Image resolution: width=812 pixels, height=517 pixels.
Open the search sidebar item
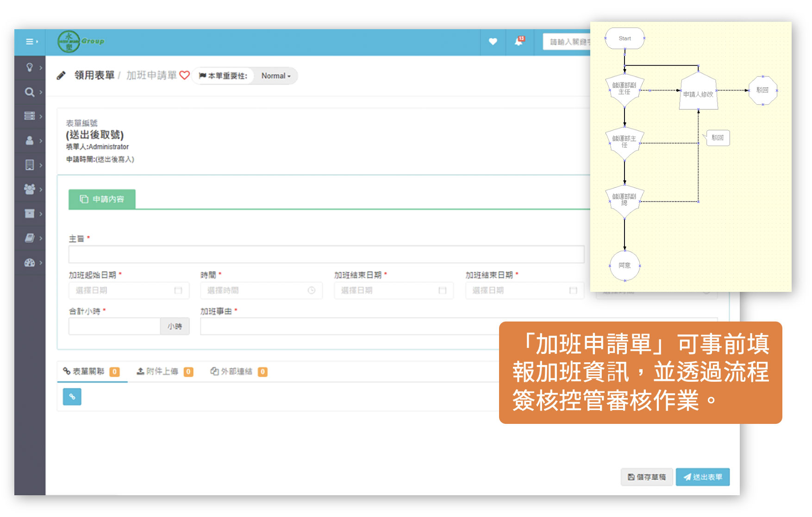[x=30, y=92]
